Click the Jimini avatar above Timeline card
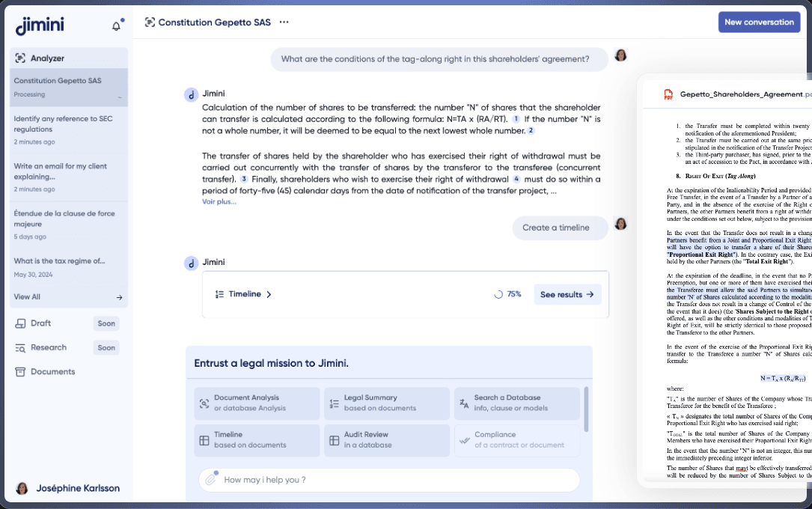Screen dimensions: 812x509 point(191,263)
